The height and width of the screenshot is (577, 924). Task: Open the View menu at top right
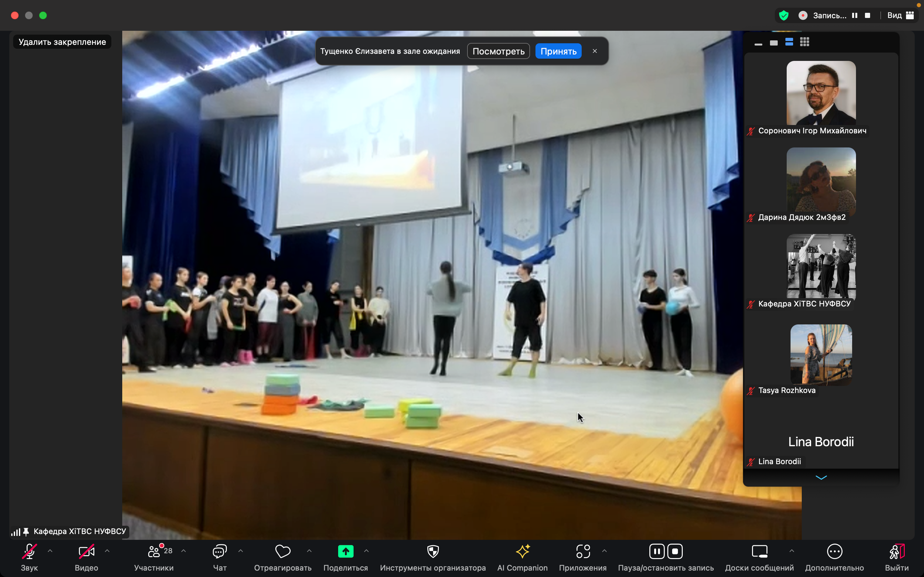point(900,15)
